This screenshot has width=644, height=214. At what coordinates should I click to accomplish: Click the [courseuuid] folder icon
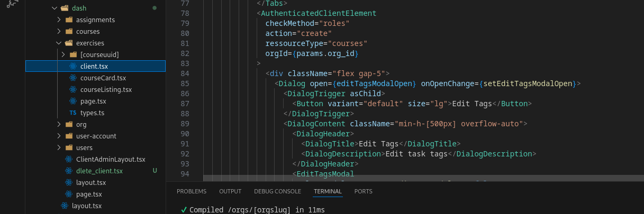coord(73,55)
